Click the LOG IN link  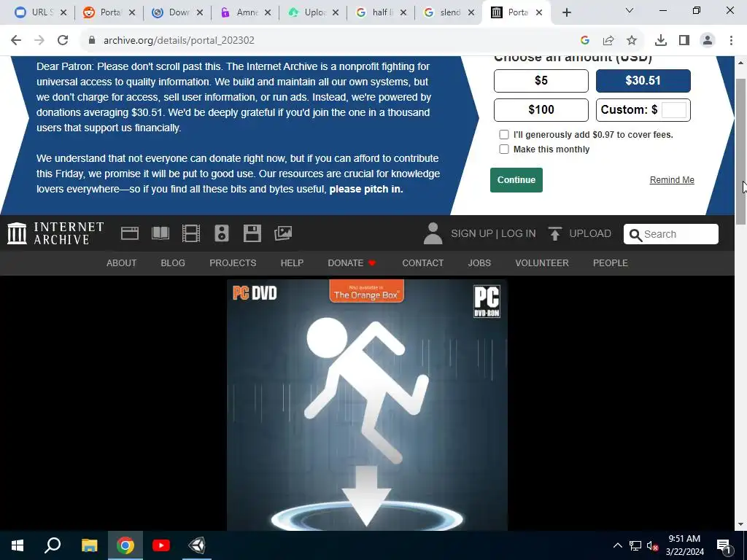(x=519, y=233)
